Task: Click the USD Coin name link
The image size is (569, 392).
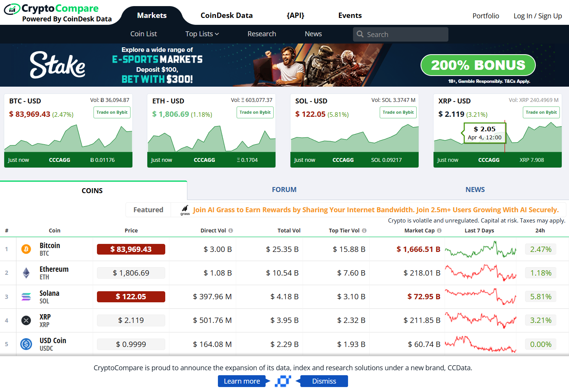Action: click(x=53, y=340)
